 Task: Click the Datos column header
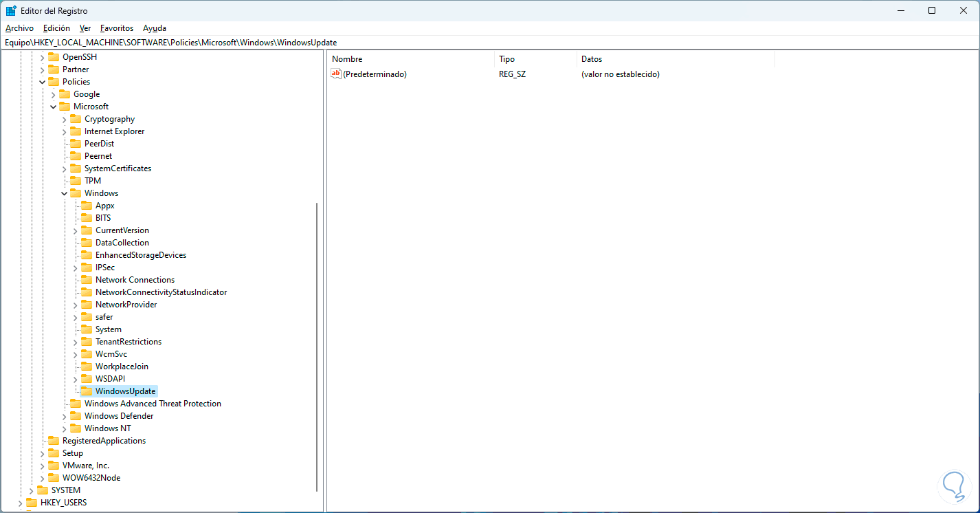coord(676,59)
